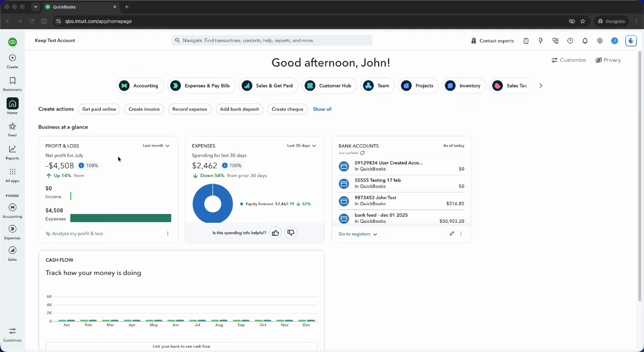644x352 pixels.
Task: Click the info icon beside $2,462
Action: pyautogui.click(x=225, y=166)
